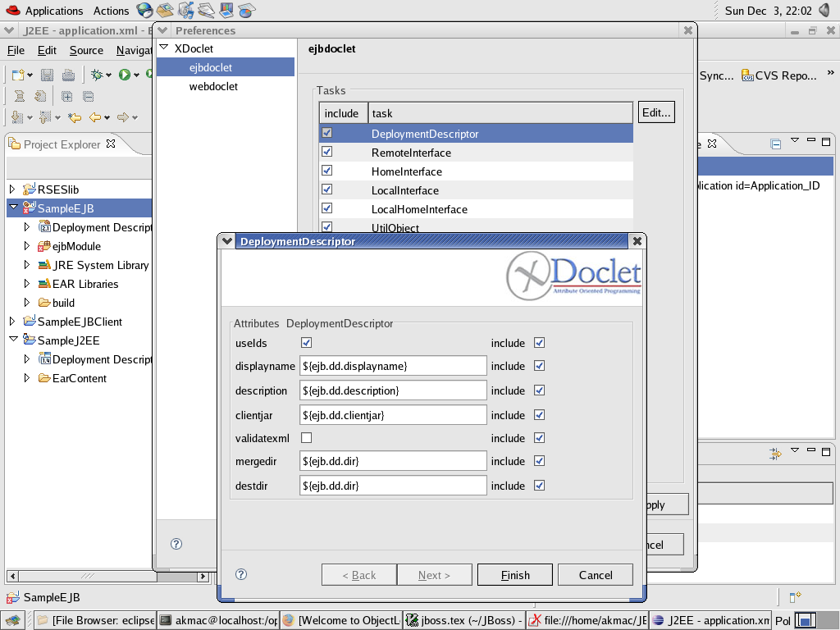Screen dimensions: 840x630
Task: Click the help icon in DeploymentDescriptor dialog
Action: (241, 574)
